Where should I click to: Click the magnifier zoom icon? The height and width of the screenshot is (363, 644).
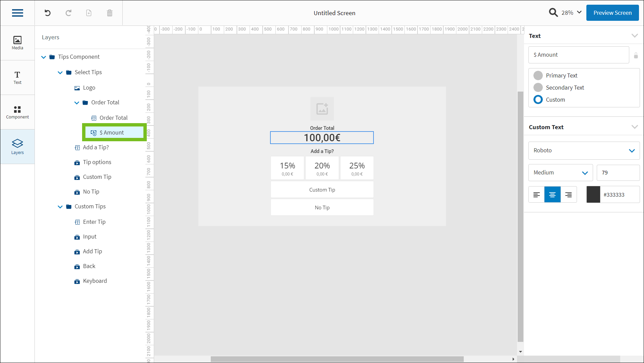coord(553,13)
